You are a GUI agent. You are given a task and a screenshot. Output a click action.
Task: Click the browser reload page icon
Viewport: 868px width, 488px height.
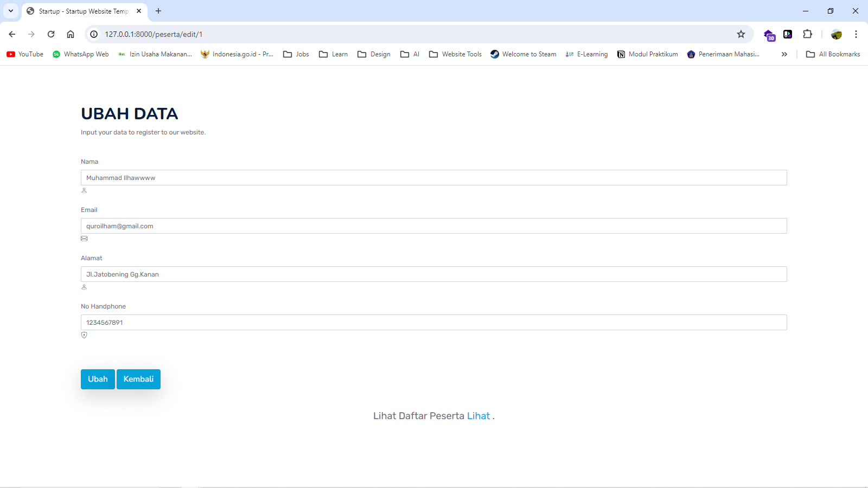(51, 34)
